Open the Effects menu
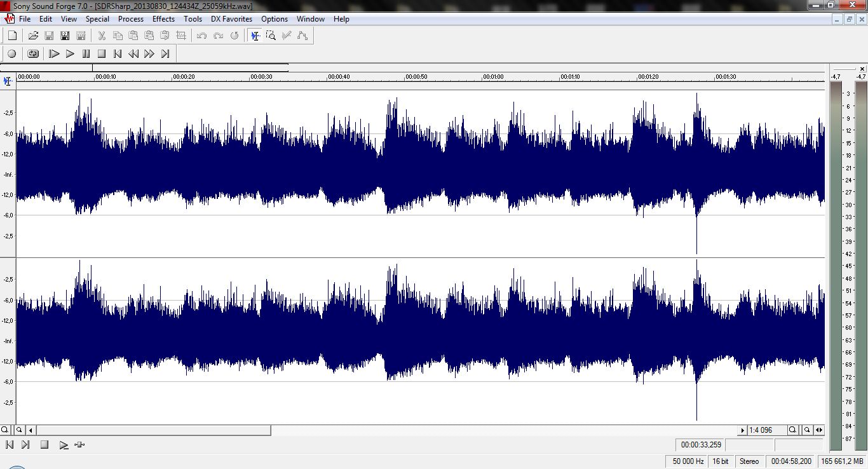 [x=163, y=19]
